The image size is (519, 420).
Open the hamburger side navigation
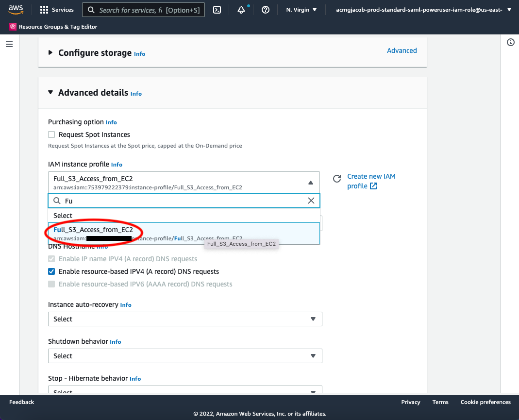(x=9, y=44)
